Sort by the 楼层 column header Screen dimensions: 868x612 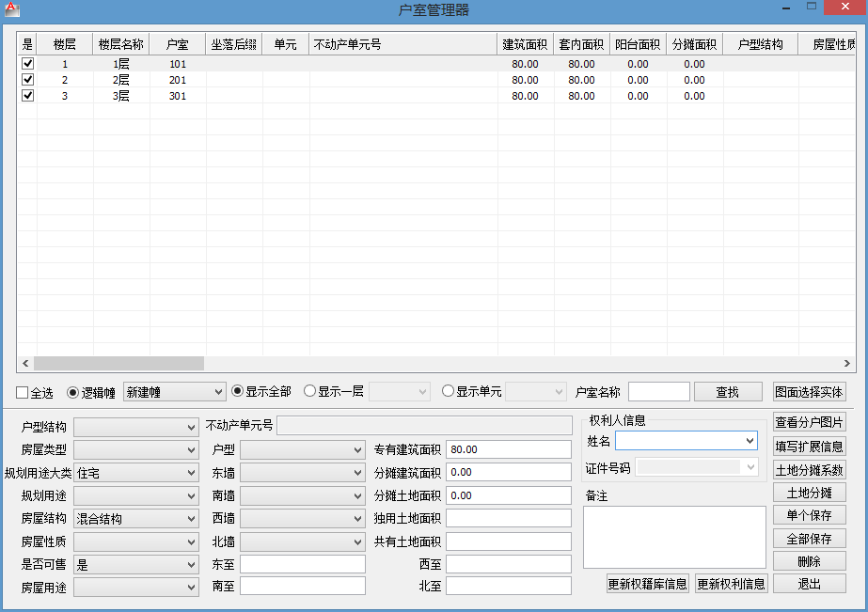click(x=65, y=44)
